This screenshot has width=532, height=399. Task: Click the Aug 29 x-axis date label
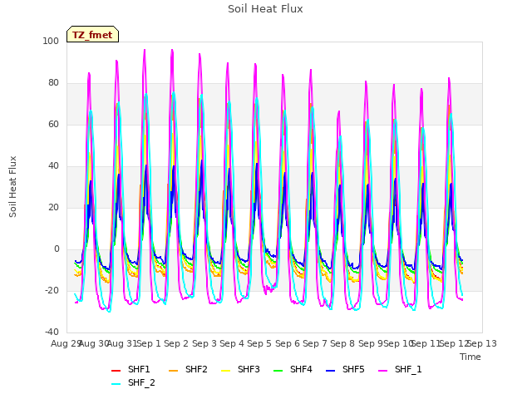[65, 343]
